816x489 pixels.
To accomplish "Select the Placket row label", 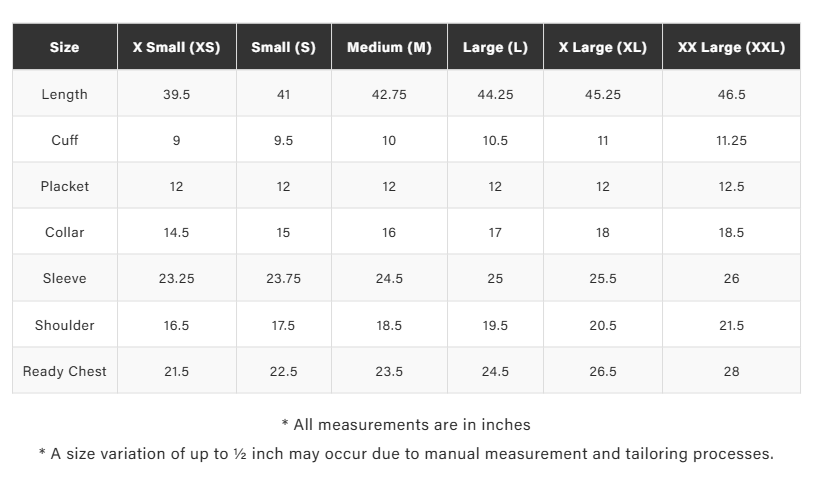I will (x=64, y=186).
